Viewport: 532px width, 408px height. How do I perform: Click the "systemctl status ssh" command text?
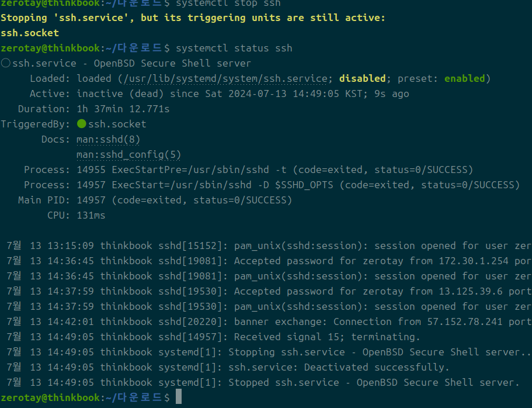tap(234, 48)
